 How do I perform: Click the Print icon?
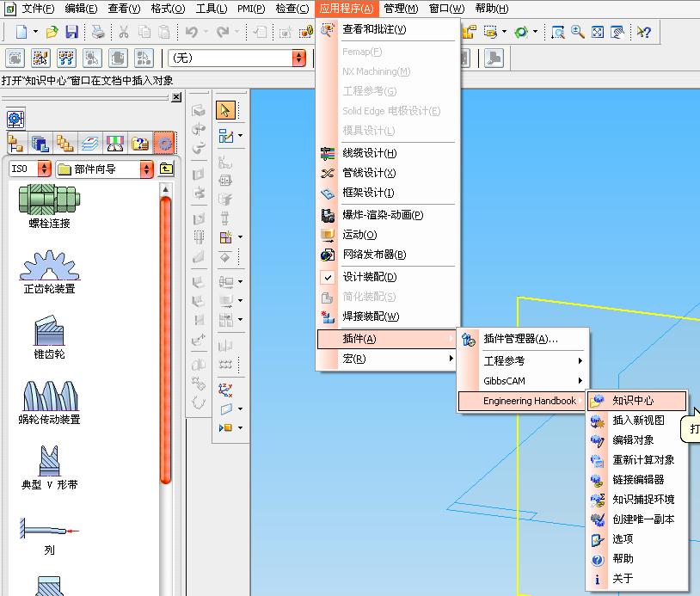coord(98,32)
